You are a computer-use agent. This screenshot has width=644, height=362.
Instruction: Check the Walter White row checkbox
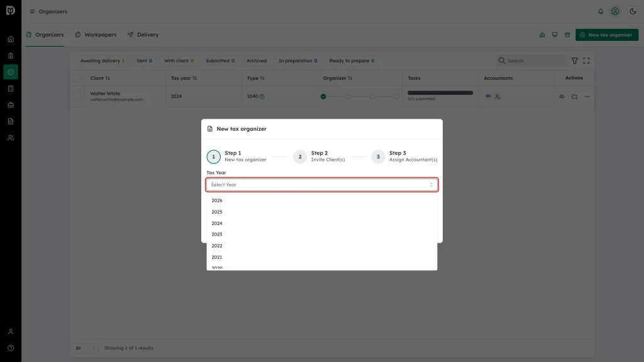[x=77, y=96]
